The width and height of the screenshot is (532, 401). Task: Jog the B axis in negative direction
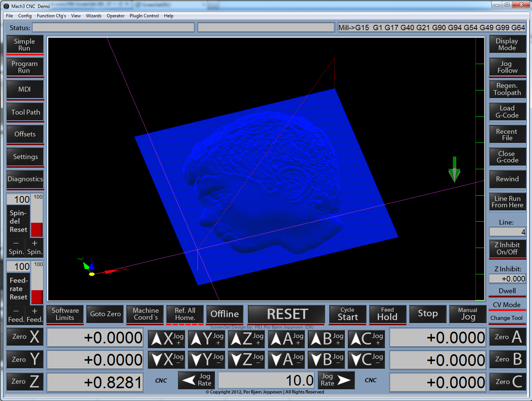click(326, 360)
